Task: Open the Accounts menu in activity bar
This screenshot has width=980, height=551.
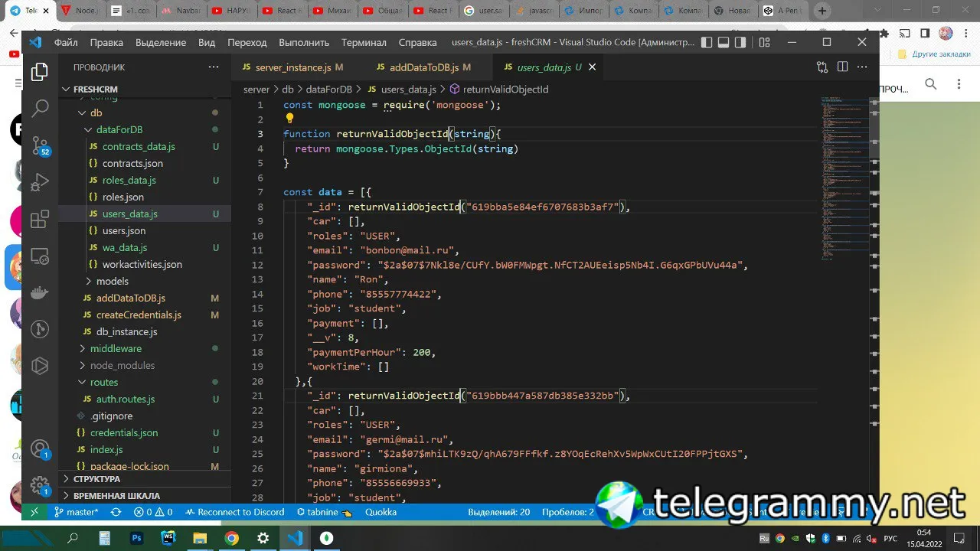Action: coord(40,449)
